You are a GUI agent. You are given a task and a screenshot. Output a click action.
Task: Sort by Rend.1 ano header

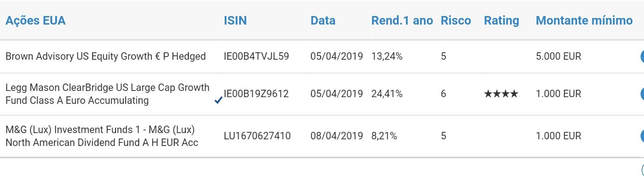[402, 21]
